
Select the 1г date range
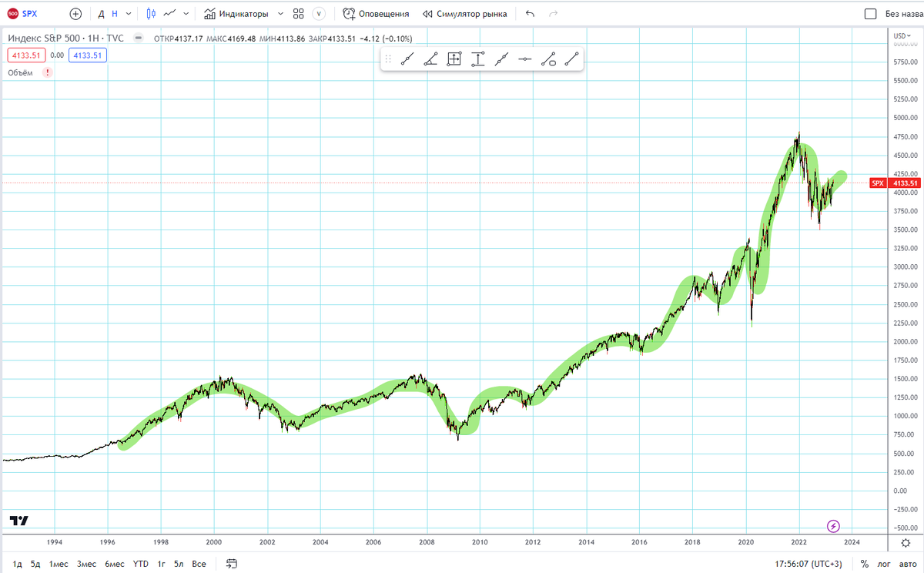pos(162,564)
